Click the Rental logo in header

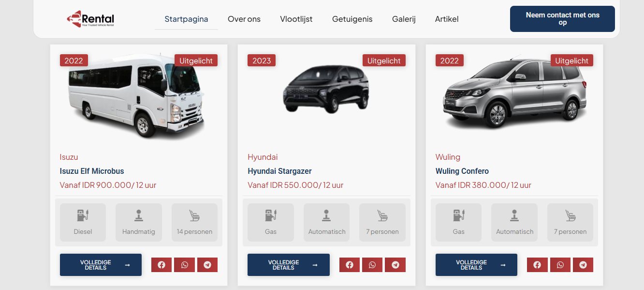90,19
